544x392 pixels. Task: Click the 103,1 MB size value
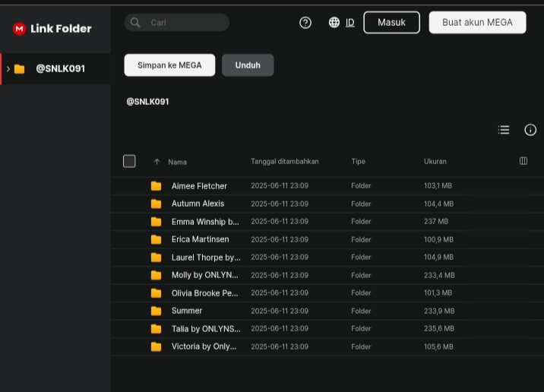(438, 185)
